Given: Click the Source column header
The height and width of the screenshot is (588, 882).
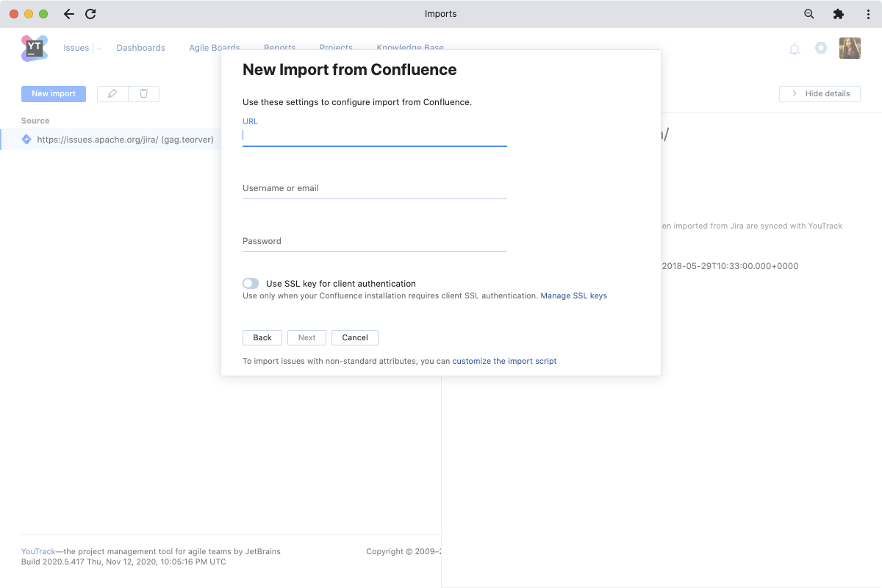Looking at the screenshot, I should pyautogui.click(x=35, y=121).
